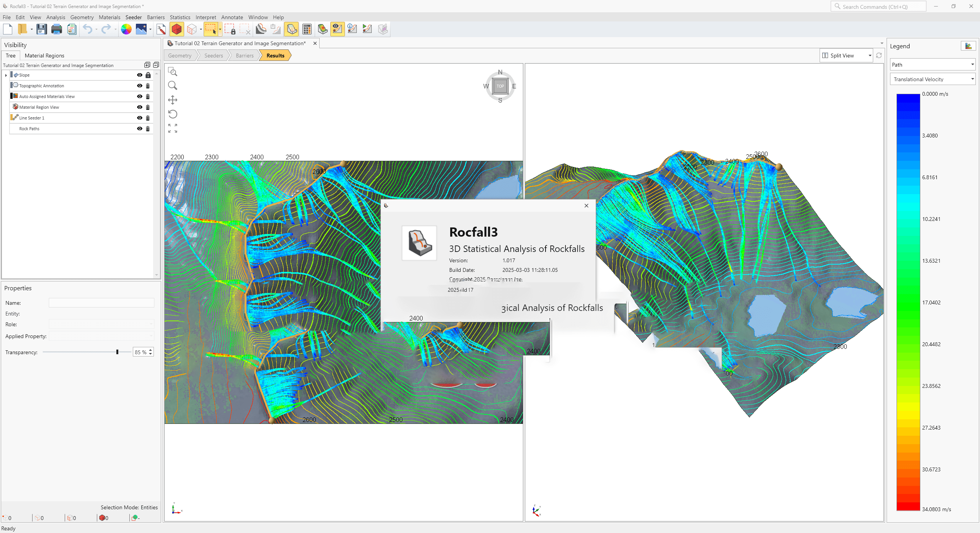Open the Split View dropdown
Image resolution: width=980 pixels, height=533 pixels.
(870, 56)
